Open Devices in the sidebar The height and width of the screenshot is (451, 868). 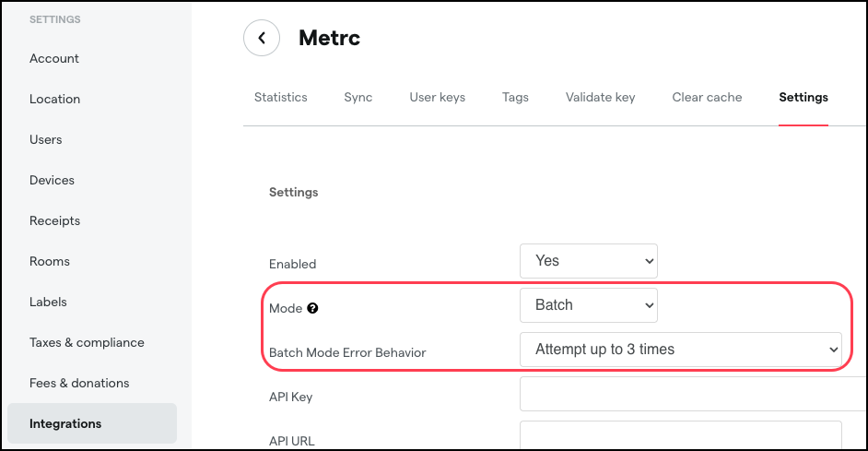coord(52,180)
